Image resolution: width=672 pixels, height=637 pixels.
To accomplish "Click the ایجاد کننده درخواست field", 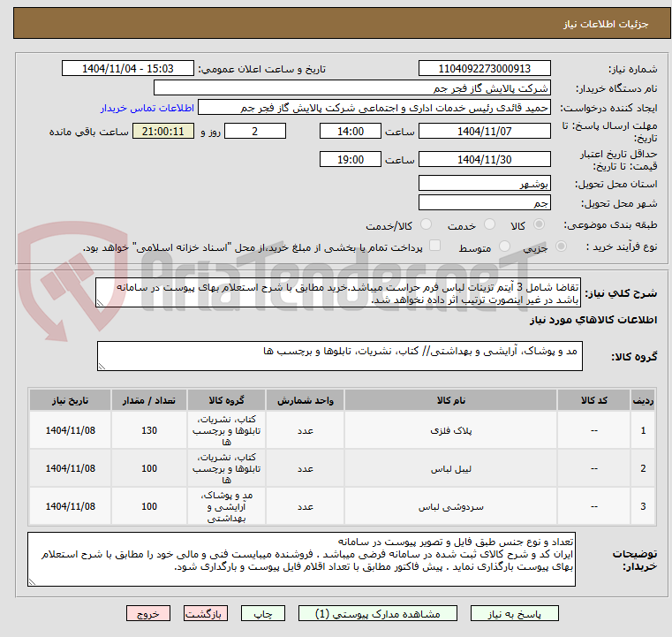I will 374,108.
